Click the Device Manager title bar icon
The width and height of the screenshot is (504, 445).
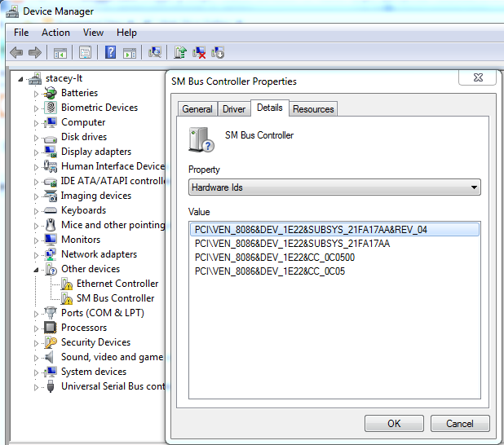pyautogui.click(x=12, y=11)
